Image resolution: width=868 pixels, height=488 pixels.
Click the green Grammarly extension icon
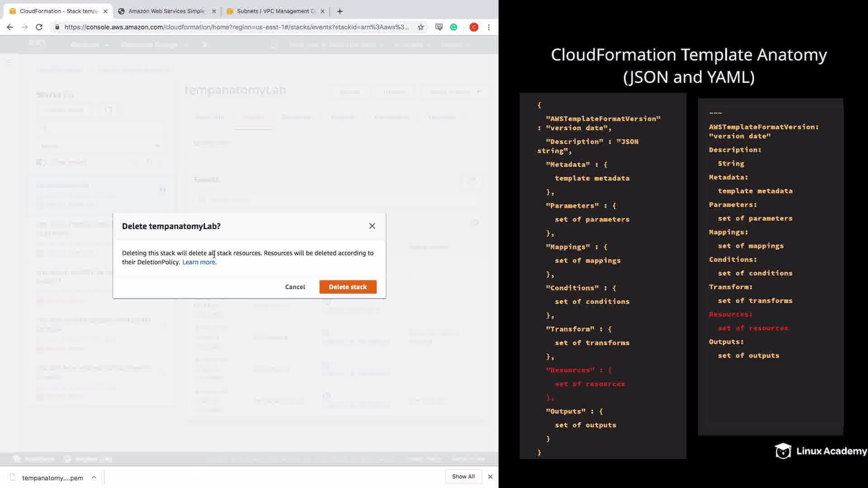click(453, 27)
